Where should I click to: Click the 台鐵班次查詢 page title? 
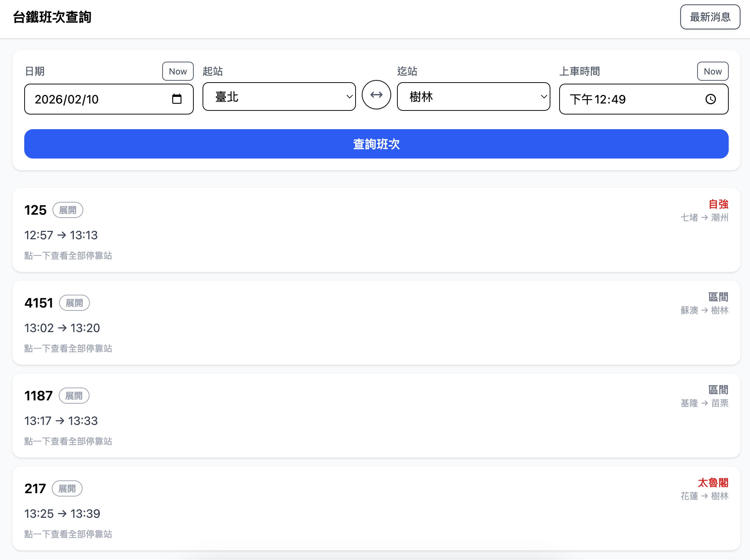(52, 17)
